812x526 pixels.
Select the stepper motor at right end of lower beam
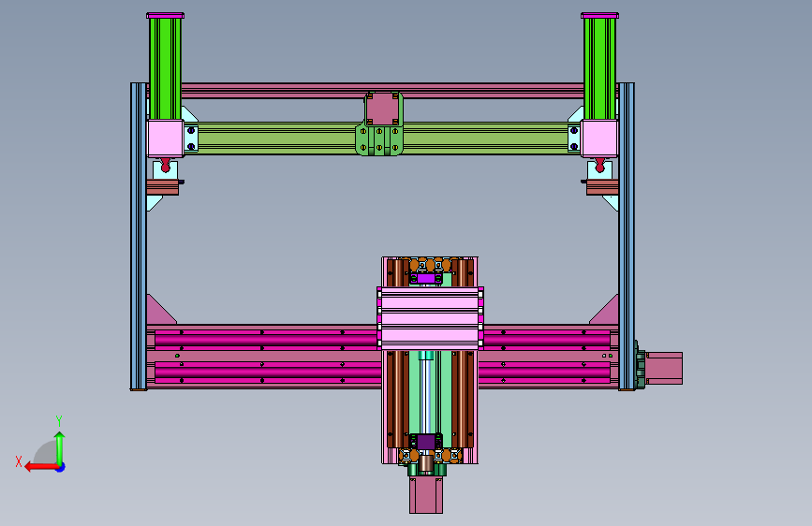[664, 368]
